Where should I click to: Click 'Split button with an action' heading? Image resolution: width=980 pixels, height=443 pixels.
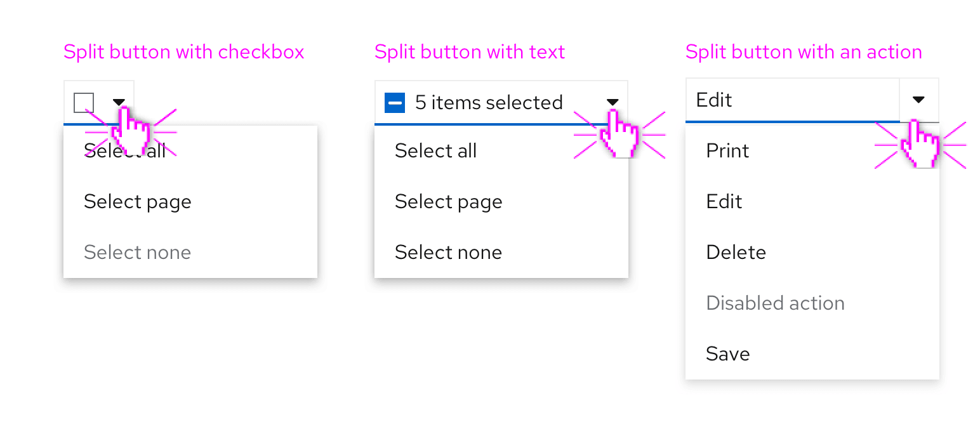pyautogui.click(x=804, y=52)
